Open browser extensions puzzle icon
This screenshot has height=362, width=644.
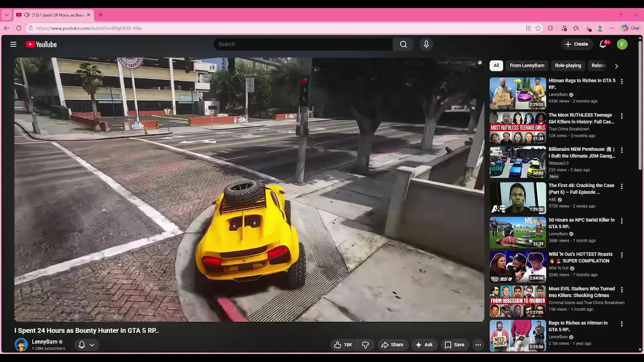(550, 28)
